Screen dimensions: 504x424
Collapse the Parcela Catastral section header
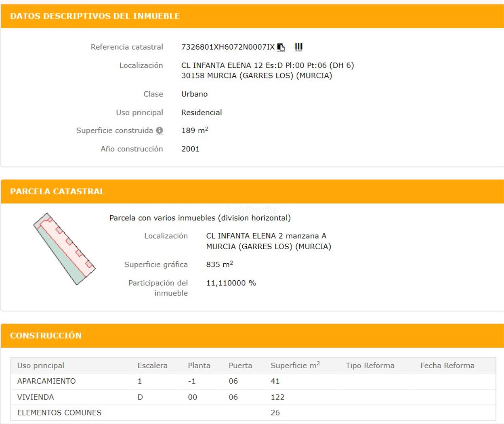(x=57, y=191)
